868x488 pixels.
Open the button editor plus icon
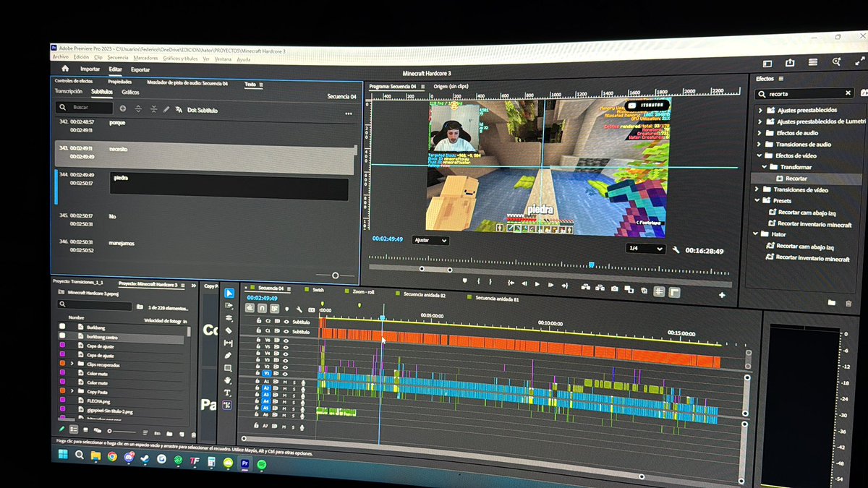coord(722,295)
